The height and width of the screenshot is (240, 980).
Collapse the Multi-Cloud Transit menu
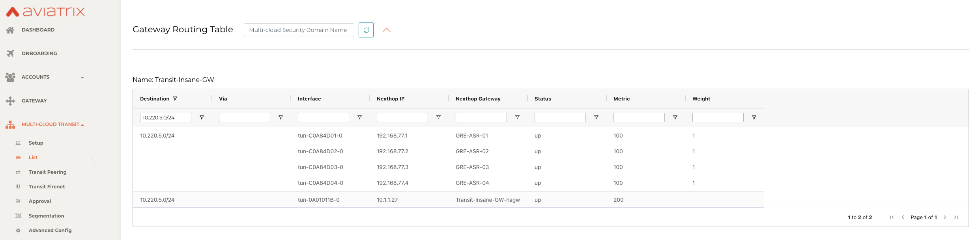82,125
